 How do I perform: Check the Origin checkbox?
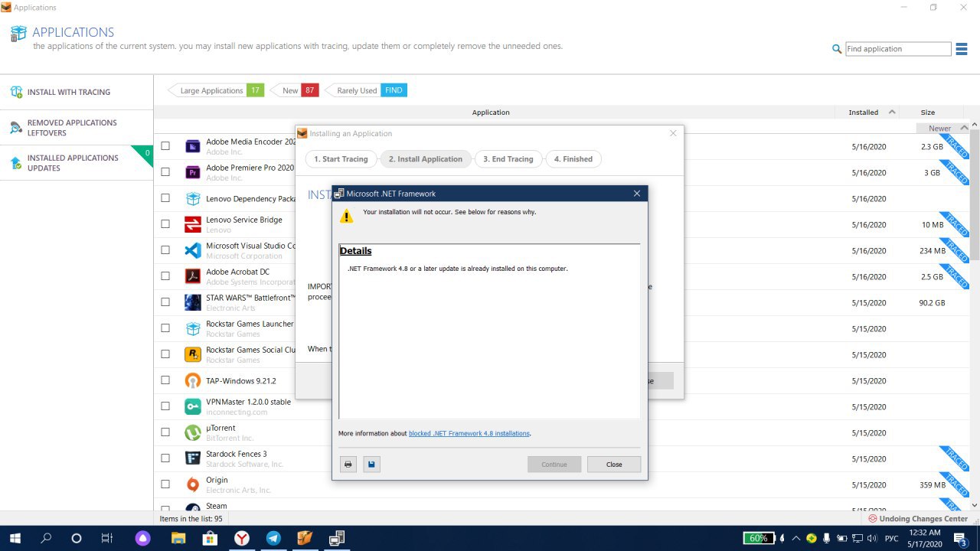(x=165, y=484)
